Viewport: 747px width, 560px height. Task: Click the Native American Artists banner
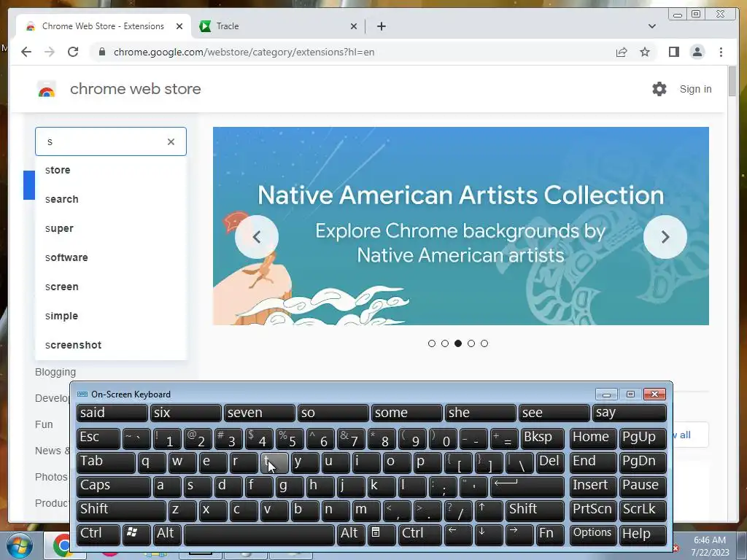(x=461, y=226)
